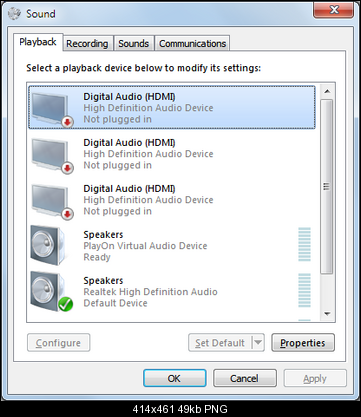Click the Configure button

(x=58, y=343)
